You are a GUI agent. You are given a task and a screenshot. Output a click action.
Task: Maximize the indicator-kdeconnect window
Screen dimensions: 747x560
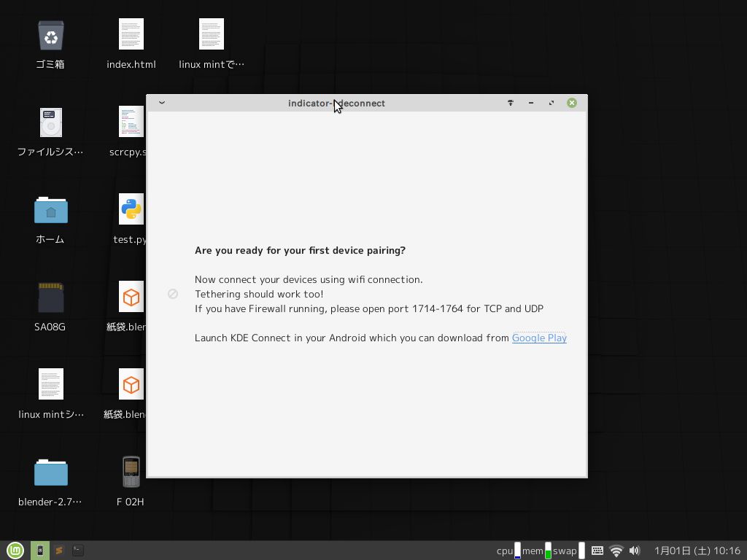(551, 103)
